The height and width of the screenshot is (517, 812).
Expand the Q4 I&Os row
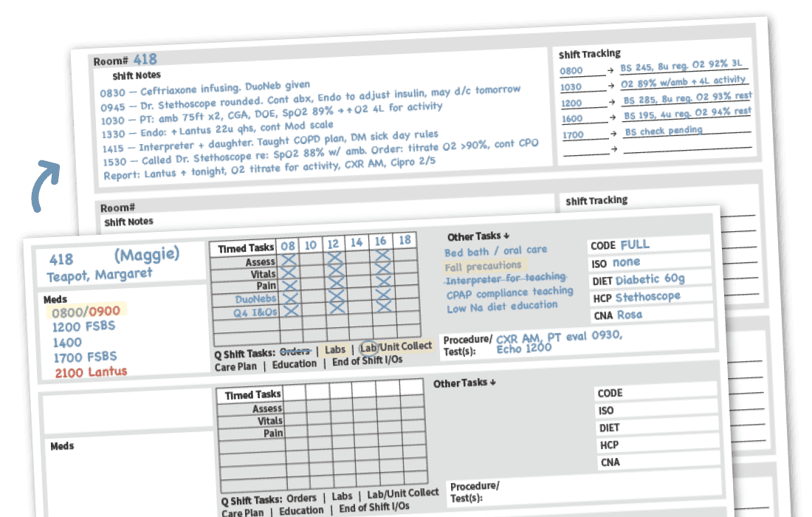(x=256, y=310)
